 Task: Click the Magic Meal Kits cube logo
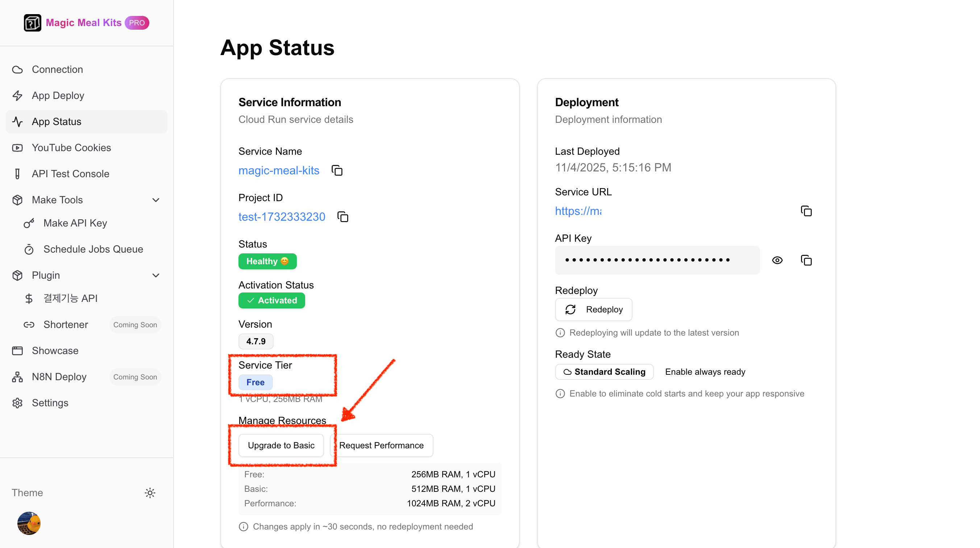(x=32, y=23)
